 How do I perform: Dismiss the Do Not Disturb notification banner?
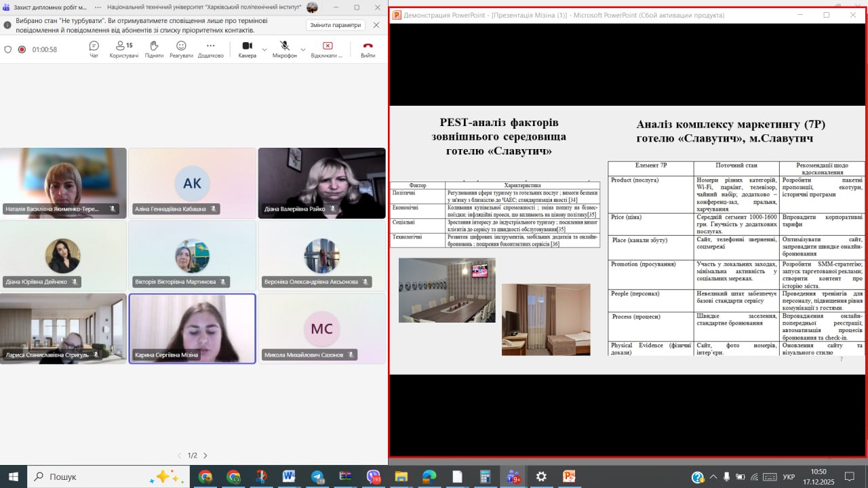tap(376, 25)
